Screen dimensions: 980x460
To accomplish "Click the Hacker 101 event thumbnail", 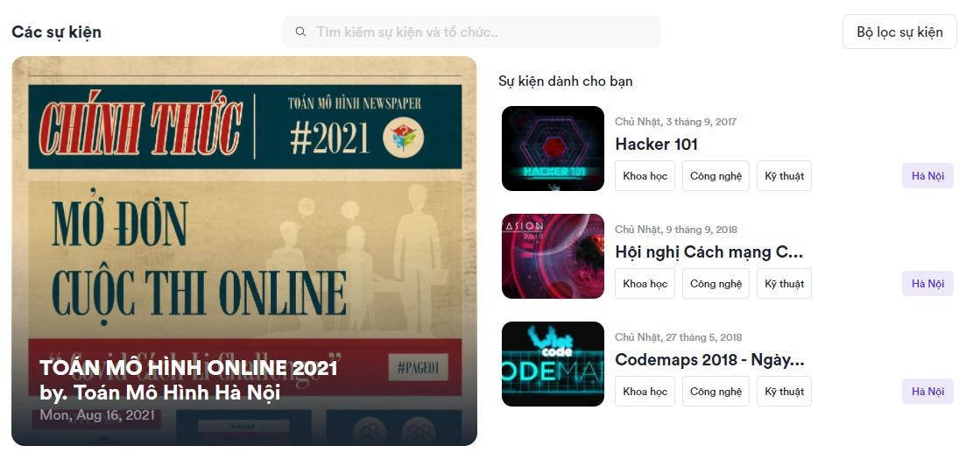I will point(553,148).
